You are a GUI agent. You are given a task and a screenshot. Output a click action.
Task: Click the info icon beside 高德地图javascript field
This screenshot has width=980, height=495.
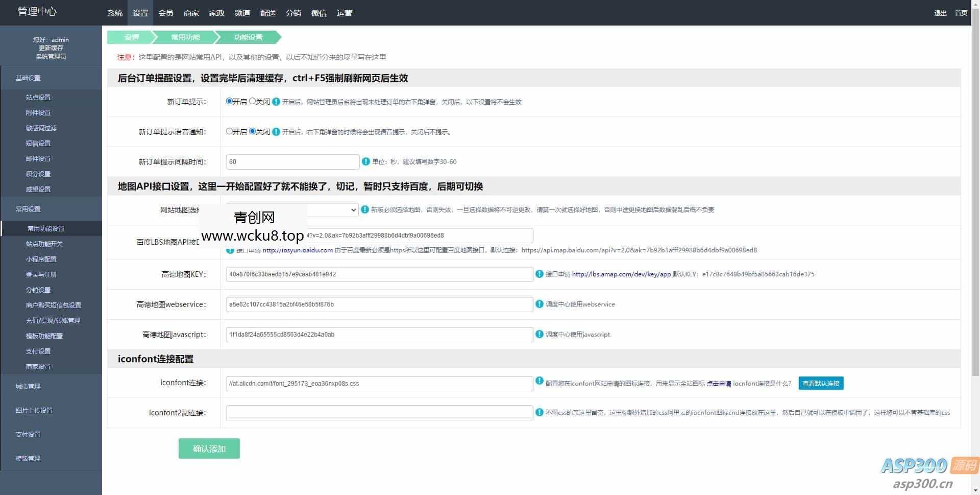(x=539, y=335)
